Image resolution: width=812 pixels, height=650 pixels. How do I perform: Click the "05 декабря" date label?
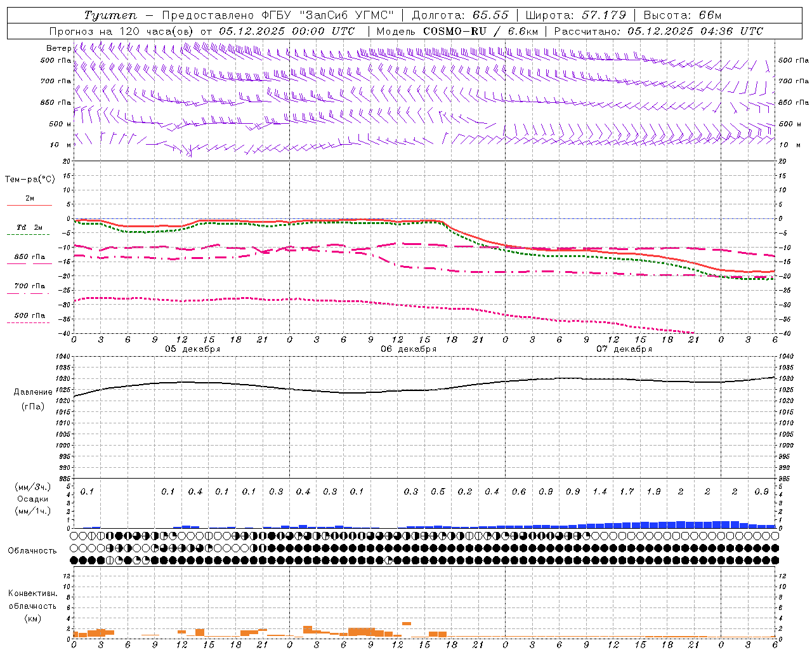(193, 349)
